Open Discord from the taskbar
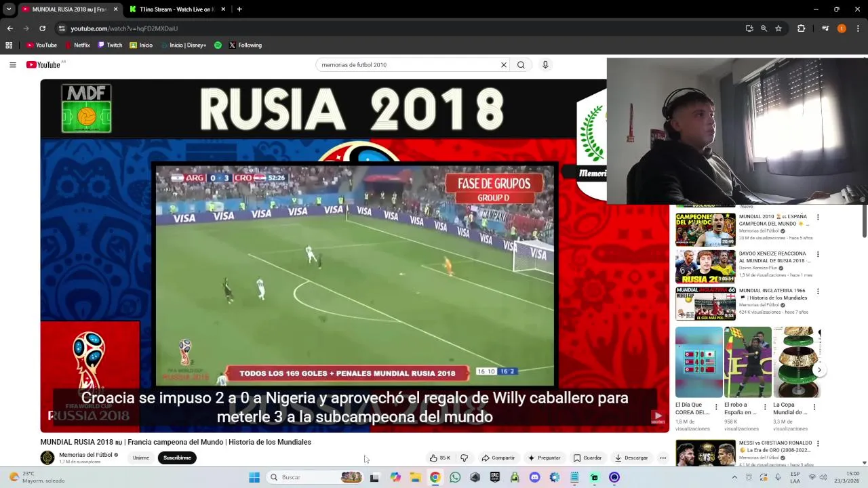 pyautogui.click(x=534, y=477)
